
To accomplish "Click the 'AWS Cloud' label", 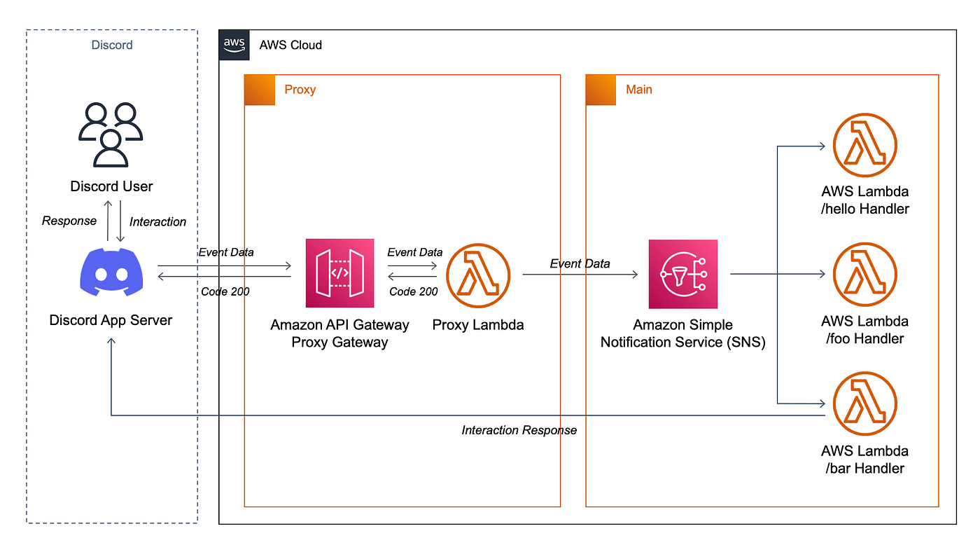I will [x=290, y=46].
